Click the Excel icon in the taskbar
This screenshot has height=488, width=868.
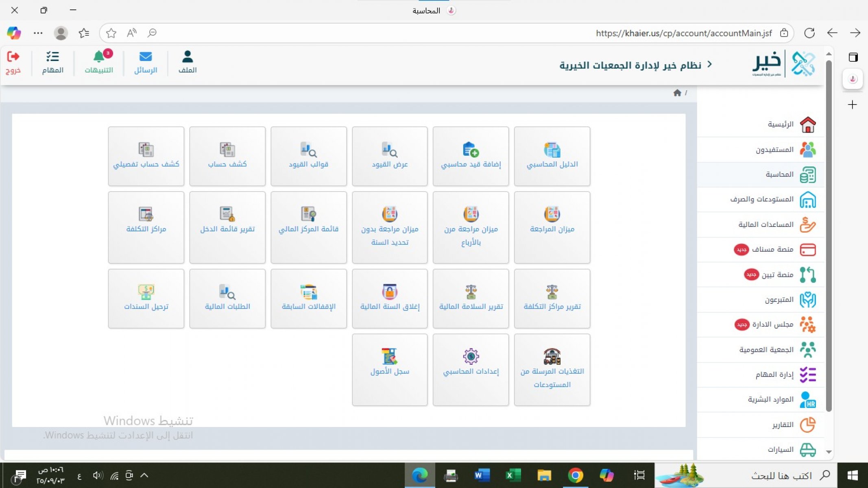pos(513,475)
